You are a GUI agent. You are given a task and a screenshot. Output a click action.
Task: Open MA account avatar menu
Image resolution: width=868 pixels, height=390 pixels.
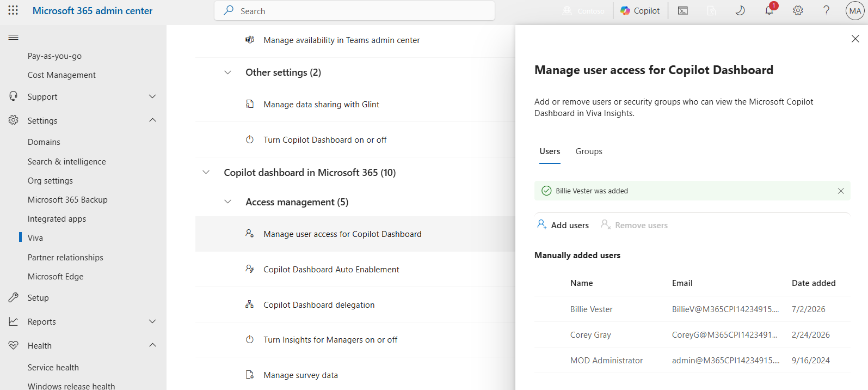tap(855, 10)
